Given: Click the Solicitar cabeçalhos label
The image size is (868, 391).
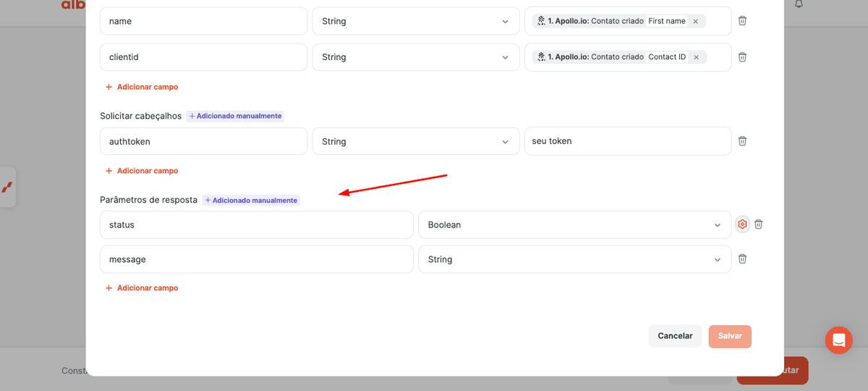Looking at the screenshot, I should [140, 116].
